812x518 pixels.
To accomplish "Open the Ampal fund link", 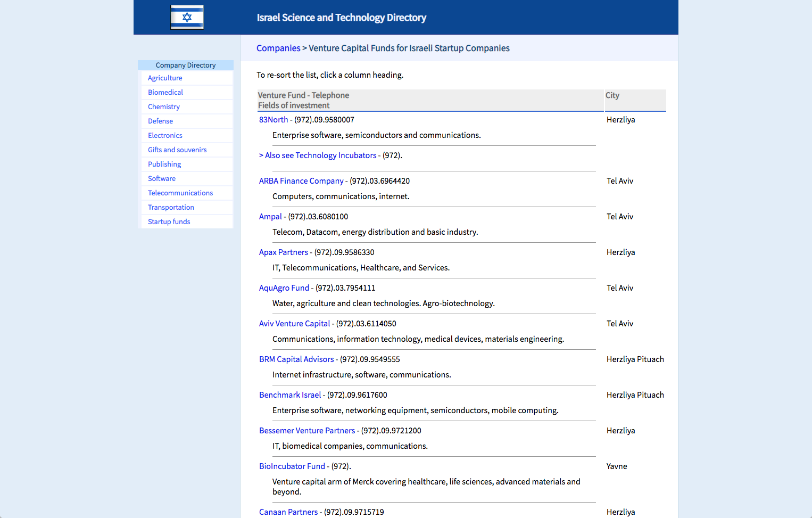I will pyautogui.click(x=270, y=217).
